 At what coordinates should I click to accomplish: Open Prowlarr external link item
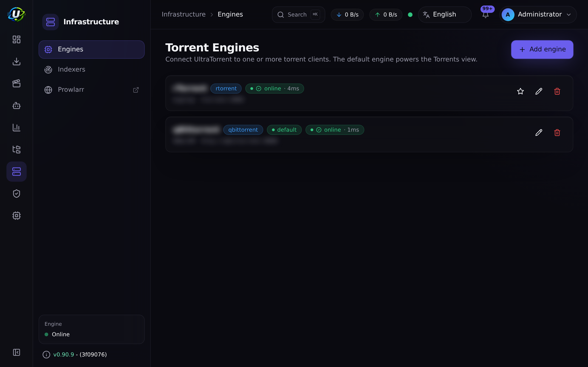pos(92,90)
